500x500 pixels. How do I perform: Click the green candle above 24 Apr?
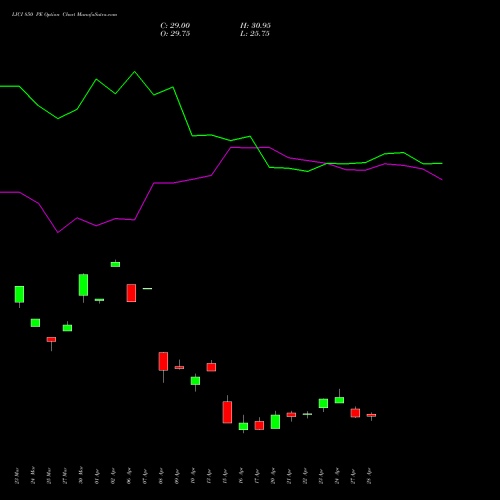point(339,400)
